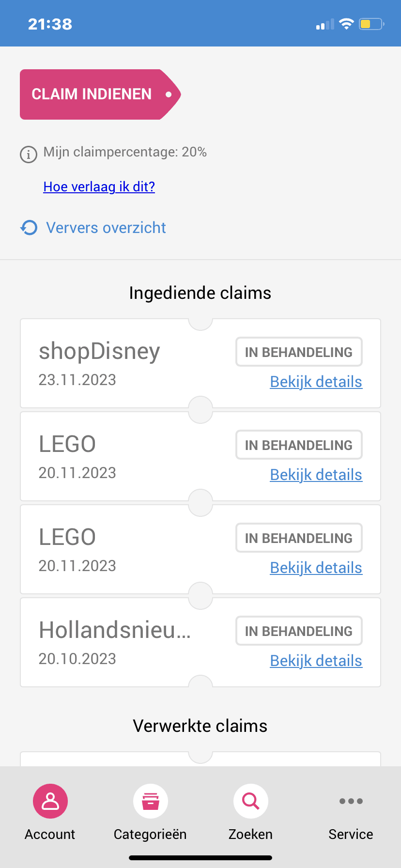This screenshot has width=401, height=868.
Task: Select the shopDisney claim card title
Action: click(99, 351)
